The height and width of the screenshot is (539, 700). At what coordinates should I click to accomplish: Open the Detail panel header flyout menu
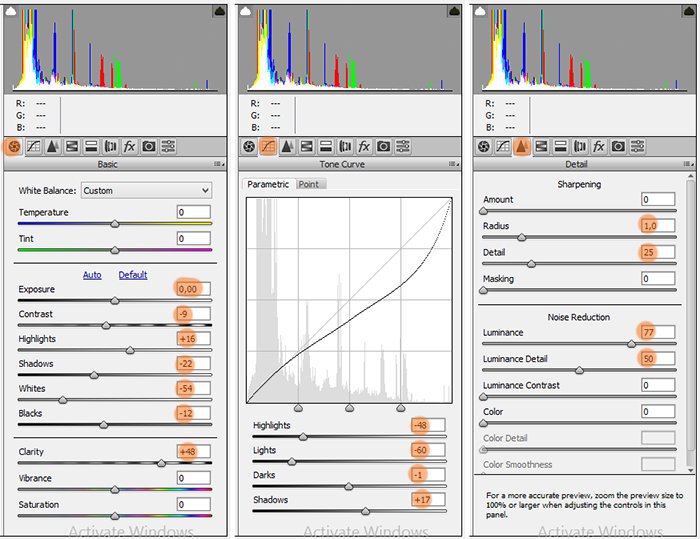[686, 164]
